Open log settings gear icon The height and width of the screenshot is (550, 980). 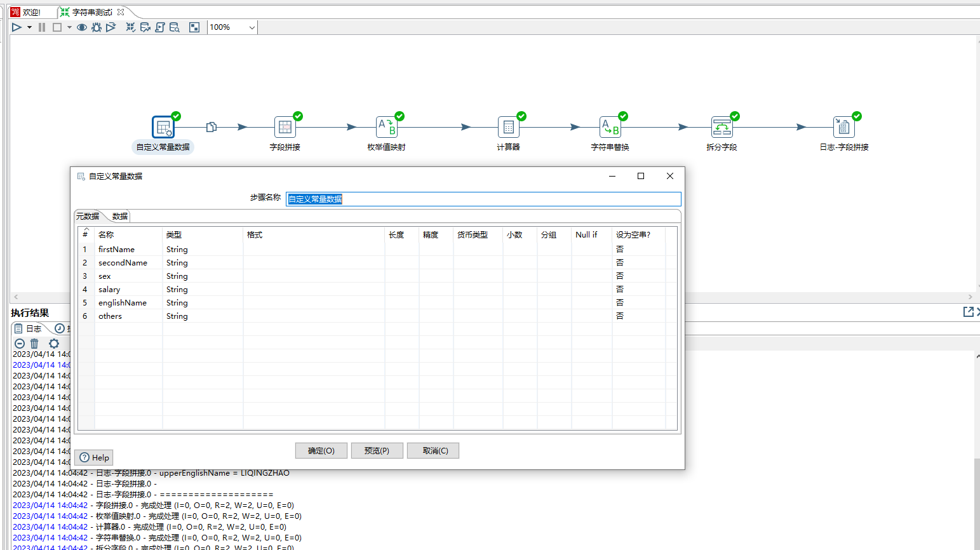(54, 344)
